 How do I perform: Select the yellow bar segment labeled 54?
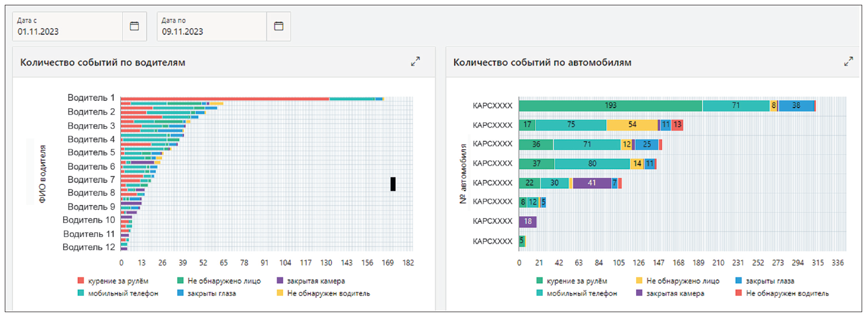pos(632,125)
